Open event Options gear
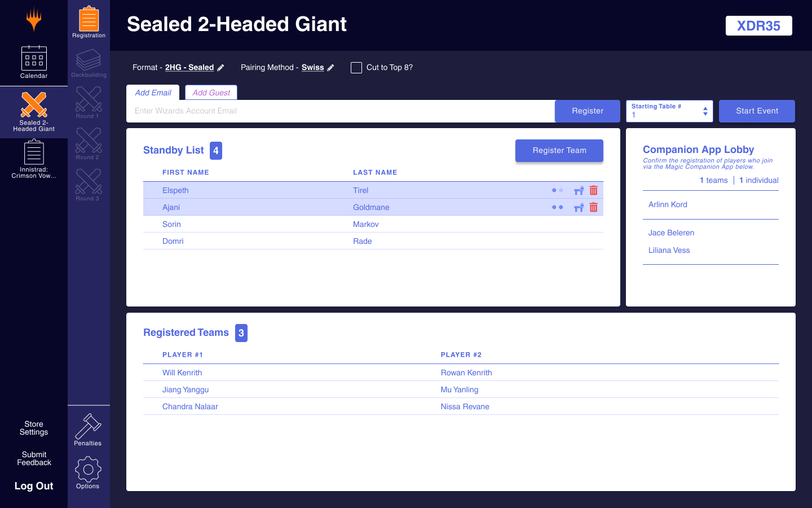Screen dimensions: 812x508 (x=88, y=472)
